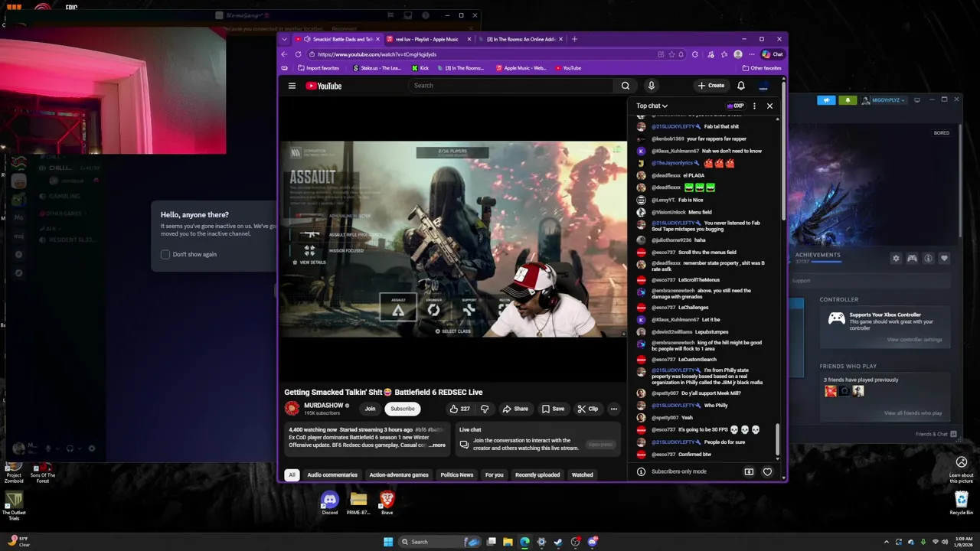980x551 pixels.
Task: Go back using the browser back arrow
Action: click(x=284, y=54)
